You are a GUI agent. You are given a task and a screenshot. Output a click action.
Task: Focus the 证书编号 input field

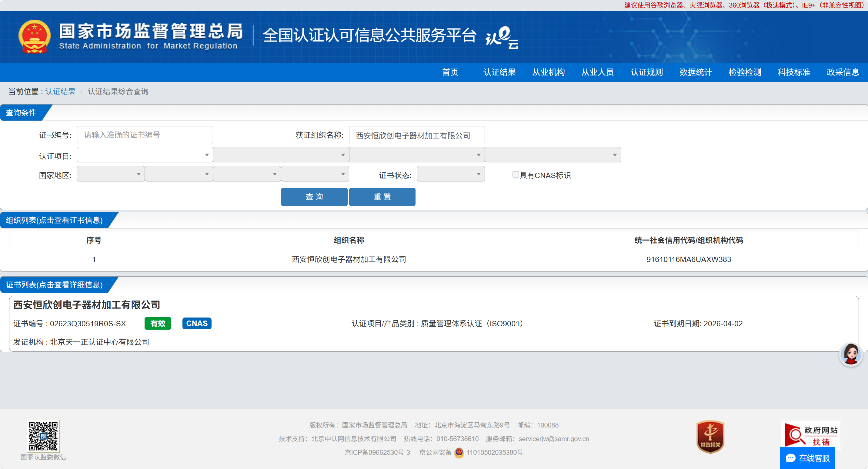click(x=145, y=135)
